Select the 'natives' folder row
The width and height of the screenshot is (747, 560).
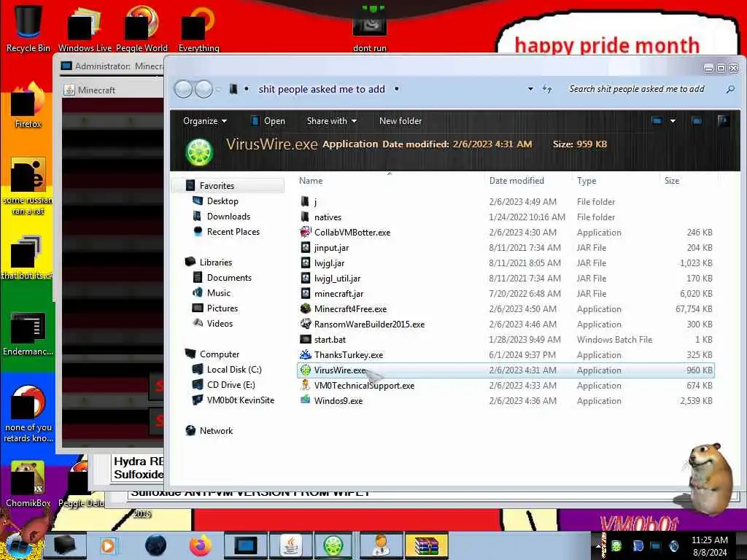click(505, 217)
